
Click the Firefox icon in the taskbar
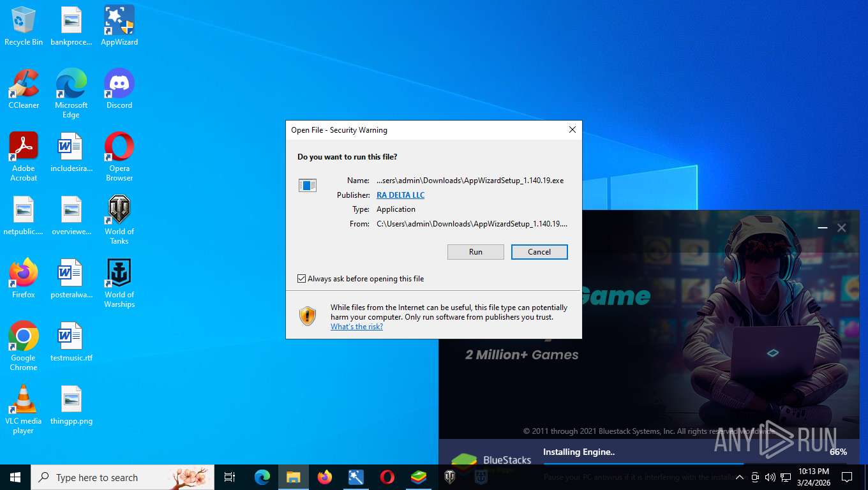325,477
